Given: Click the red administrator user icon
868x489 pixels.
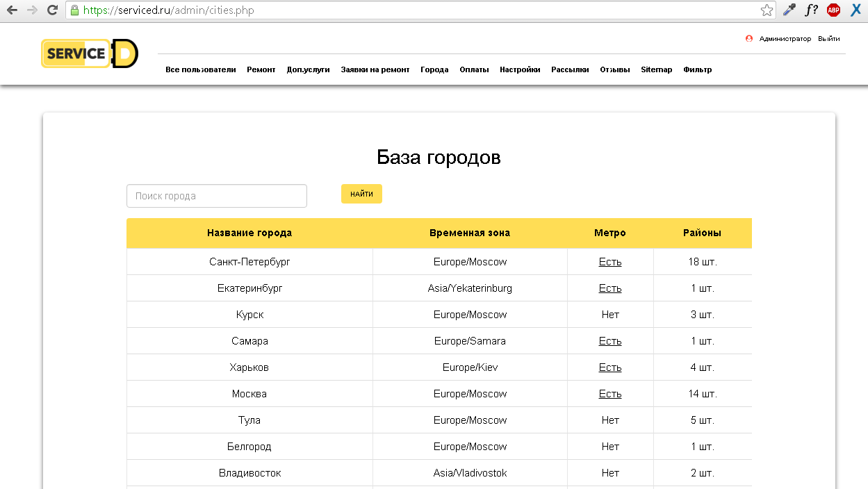Looking at the screenshot, I should (749, 39).
